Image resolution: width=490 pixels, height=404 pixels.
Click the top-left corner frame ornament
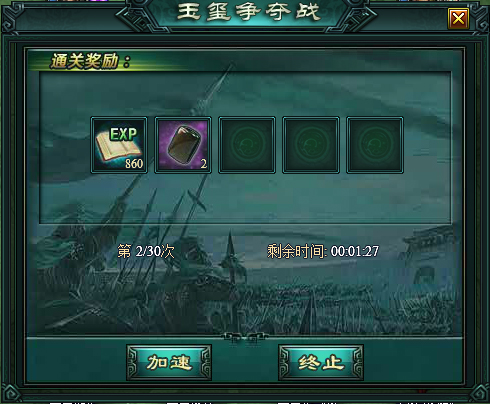[x=13, y=15]
